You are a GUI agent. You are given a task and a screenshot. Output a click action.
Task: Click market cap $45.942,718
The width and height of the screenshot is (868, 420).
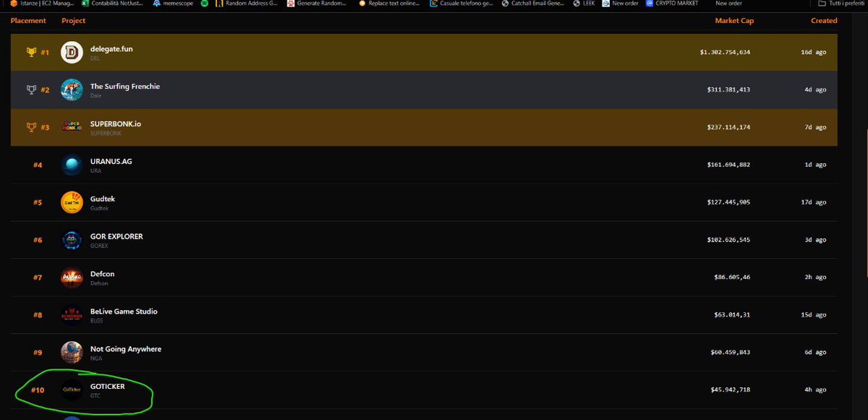click(731, 390)
